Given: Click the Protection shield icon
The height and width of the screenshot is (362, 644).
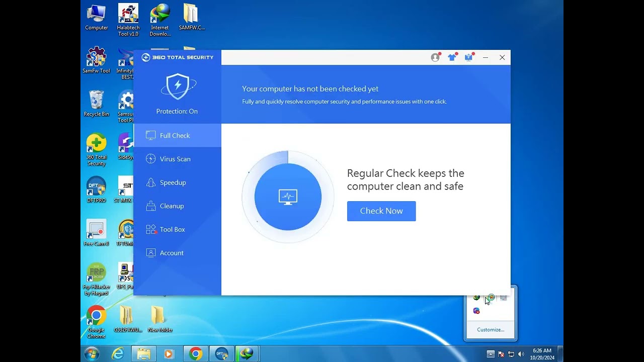Looking at the screenshot, I should click(178, 86).
